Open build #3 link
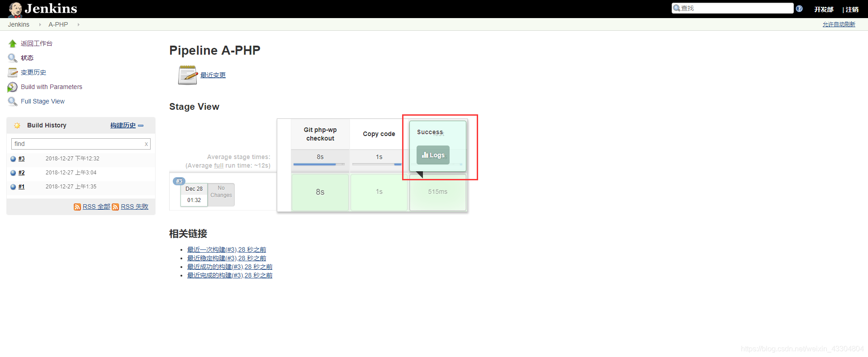This screenshot has height=357, width=868. click(22, 159)
